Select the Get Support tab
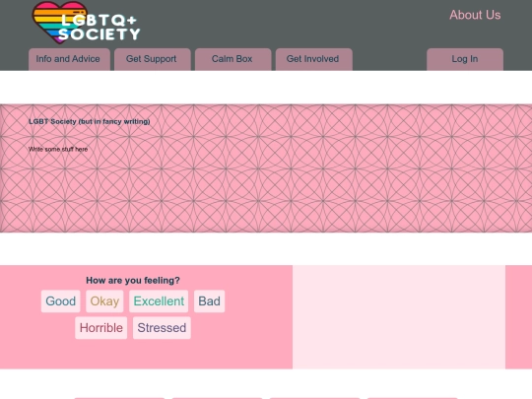Image resolution: width=532 pixels, height=399 pixels. pos(153,59)
